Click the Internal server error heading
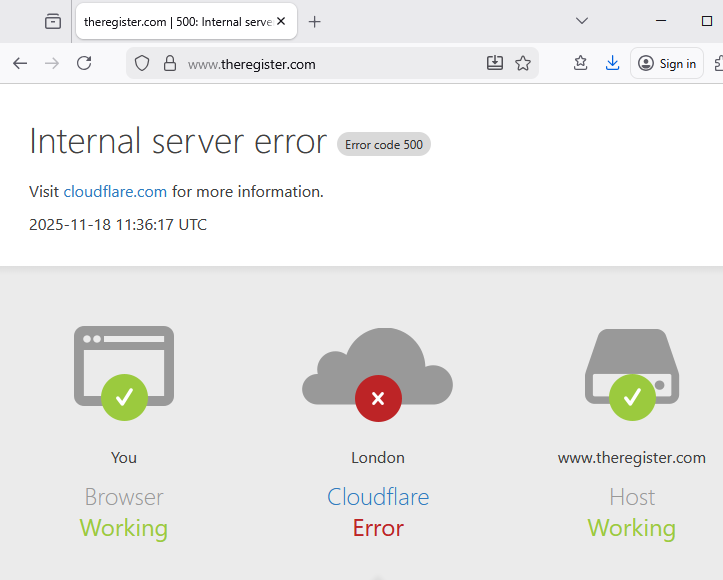The width and height of the screenshot is (723, 580). [178, 141]
